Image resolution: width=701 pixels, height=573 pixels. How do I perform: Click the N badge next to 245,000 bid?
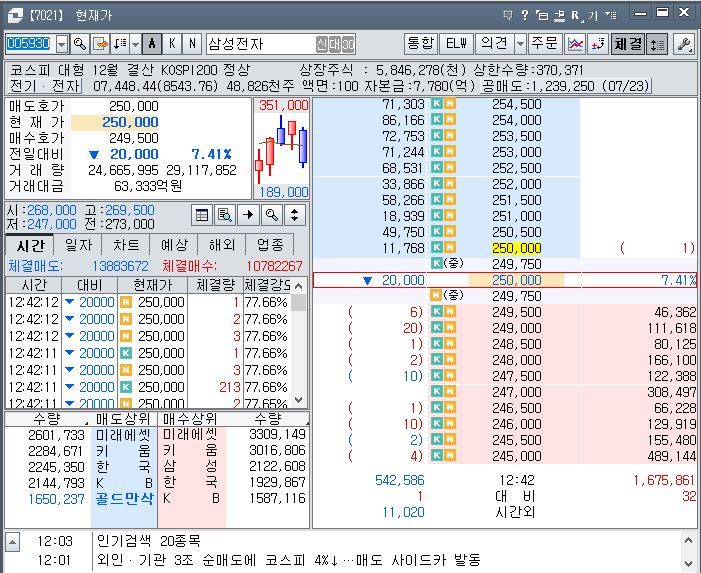click(450, 455)
